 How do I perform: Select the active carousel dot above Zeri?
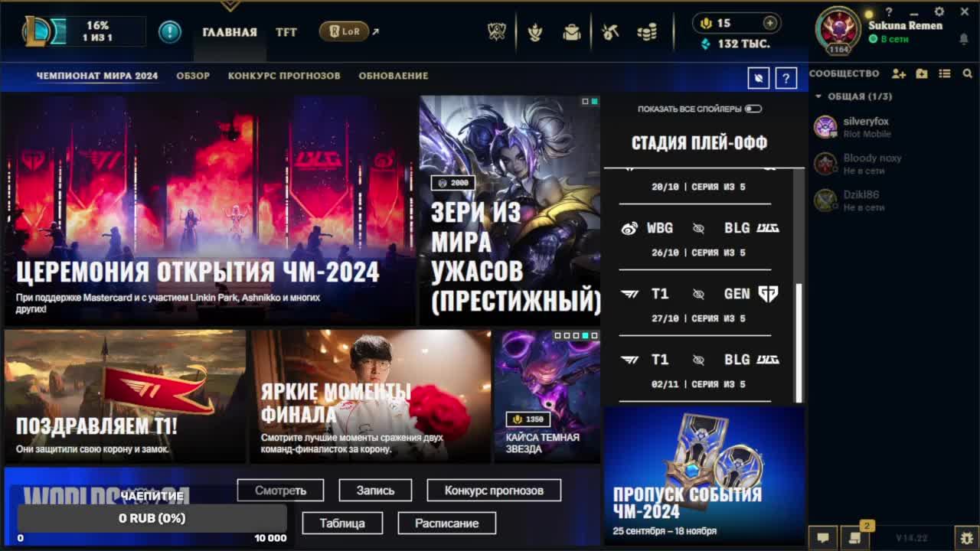594,101
